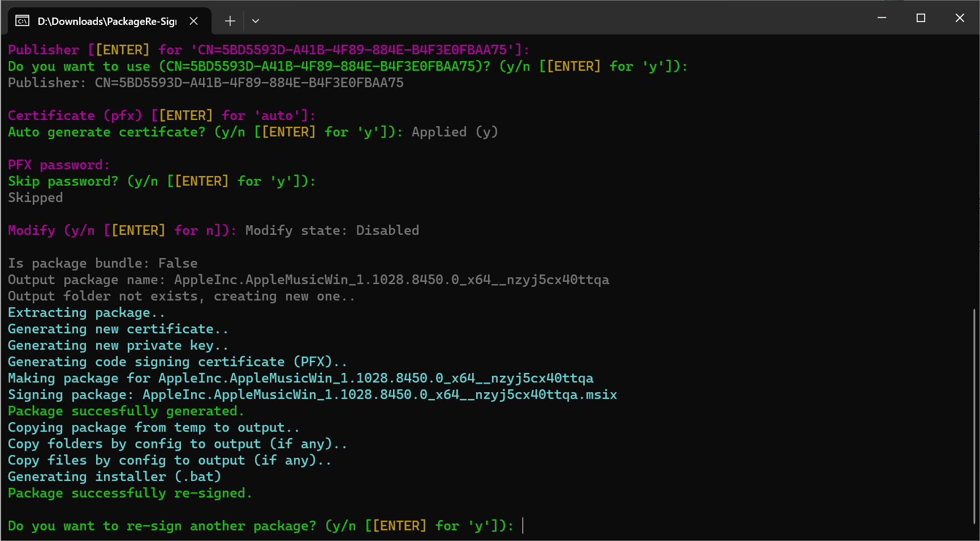Viewport: 980px width, 541px height.
Task: Click the 'Output folder not exists' line
Action: [x=181, y=296]
